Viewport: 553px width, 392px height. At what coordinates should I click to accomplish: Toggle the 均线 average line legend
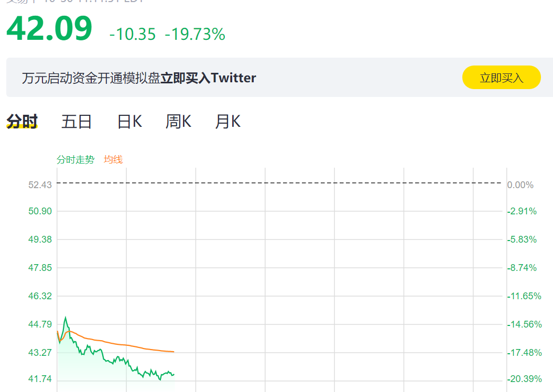pyautogui.click(x=113, y=160)
